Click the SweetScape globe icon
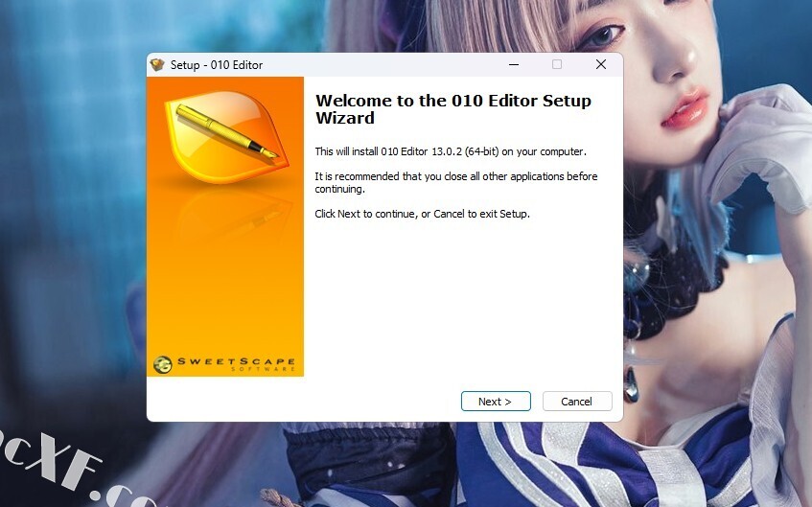The width and height of the screenshot is (812, 507). (163, 364)
